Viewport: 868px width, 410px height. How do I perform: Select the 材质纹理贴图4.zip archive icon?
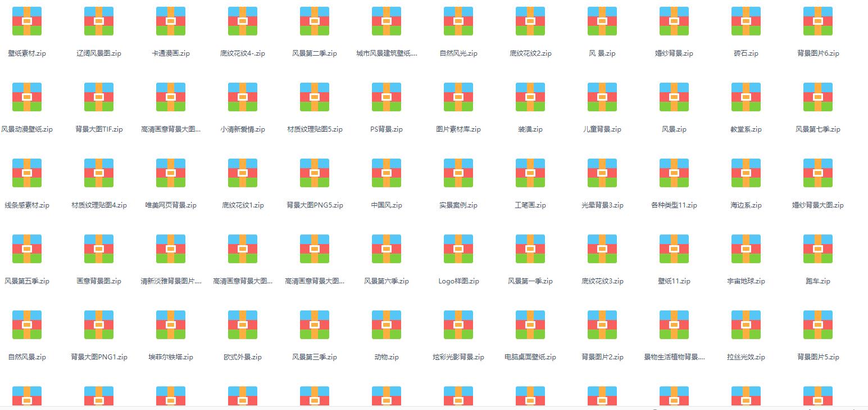99,173
